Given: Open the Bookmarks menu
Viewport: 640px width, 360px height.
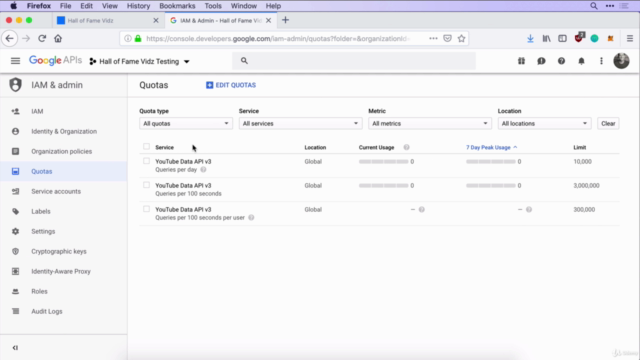Looking at the screenshot, I should tap(177, 6).
